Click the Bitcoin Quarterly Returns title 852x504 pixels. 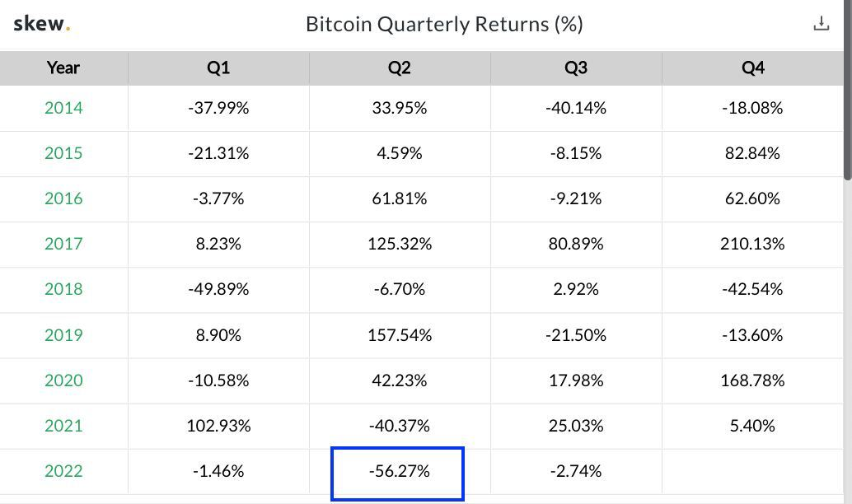coord(444,24)
